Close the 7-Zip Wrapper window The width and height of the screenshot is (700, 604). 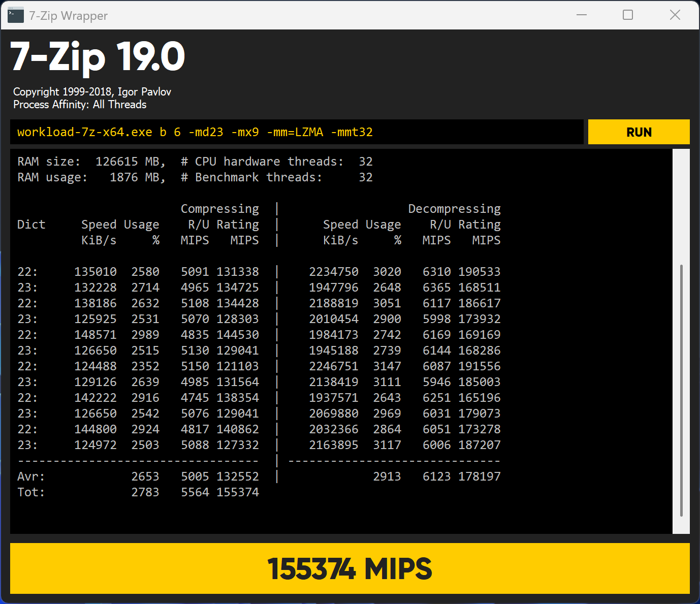coord(675,15)
